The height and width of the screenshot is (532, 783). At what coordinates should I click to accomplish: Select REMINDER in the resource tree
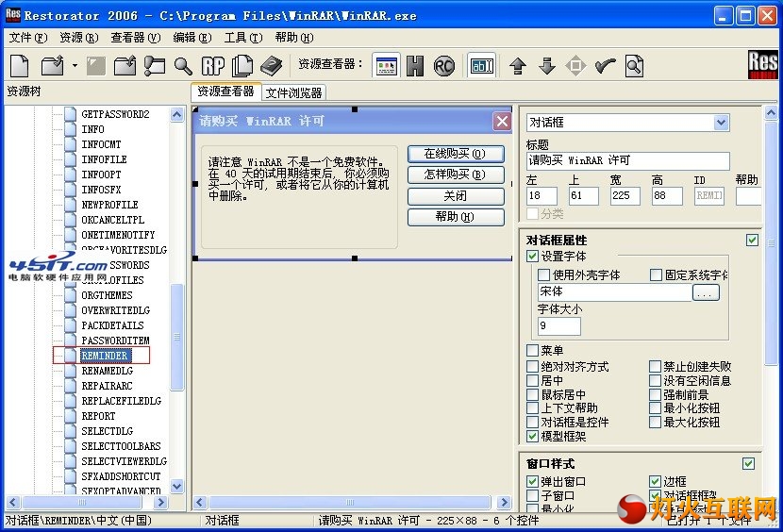105,356
